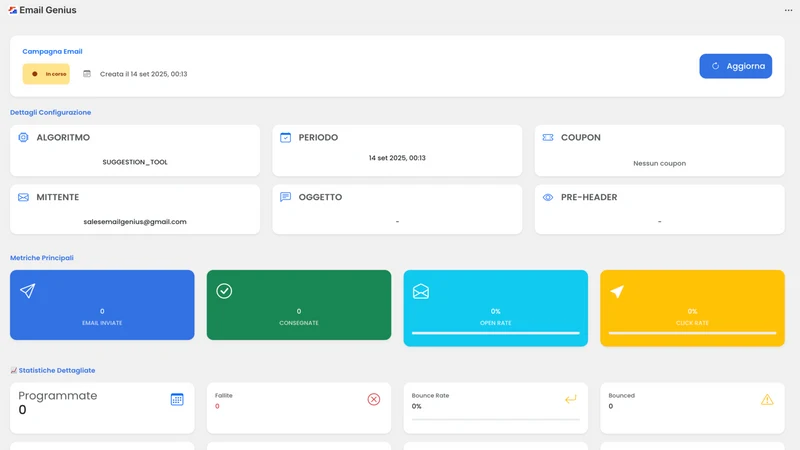
Task: Click the Programmate calendar grid icon
Action: pos(177,399)
